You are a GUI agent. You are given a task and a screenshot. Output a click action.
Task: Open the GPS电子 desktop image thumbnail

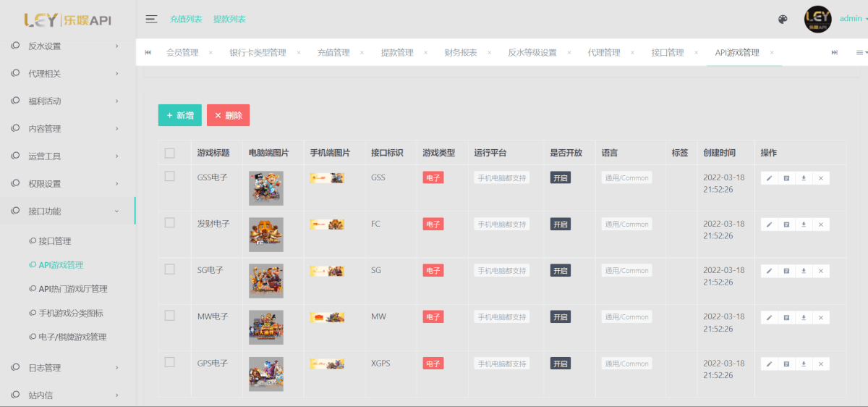[265, 374]
